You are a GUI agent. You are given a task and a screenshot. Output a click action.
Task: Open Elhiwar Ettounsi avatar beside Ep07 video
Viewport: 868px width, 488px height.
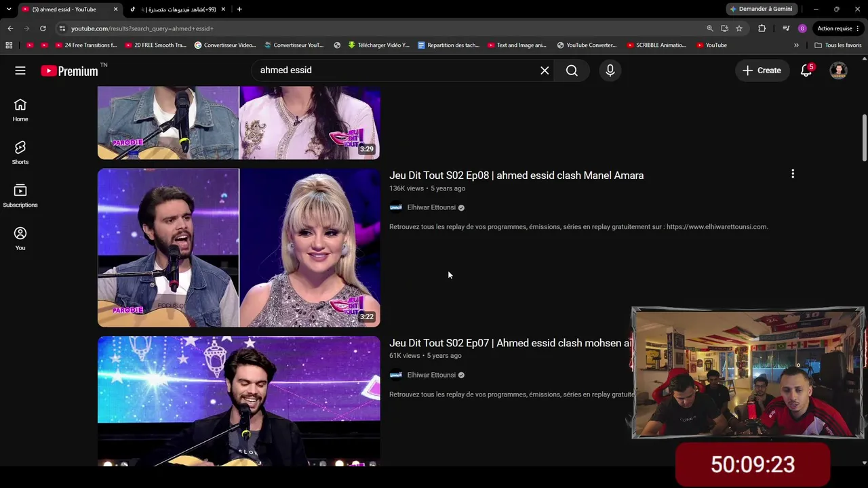(396, 375)
